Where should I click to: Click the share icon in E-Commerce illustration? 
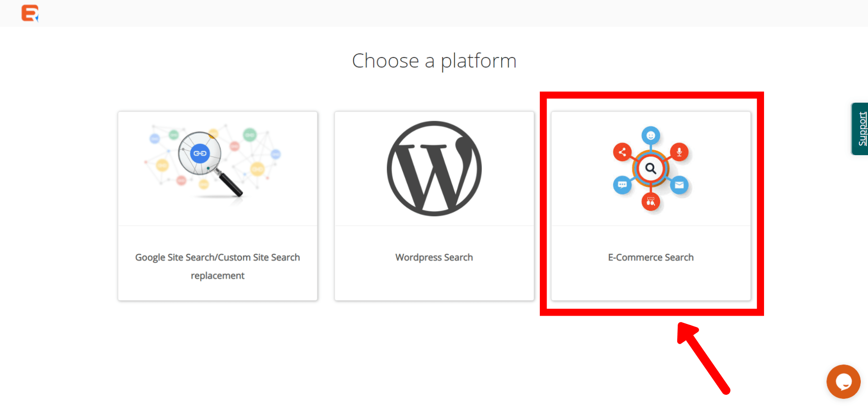click(622, 152)
